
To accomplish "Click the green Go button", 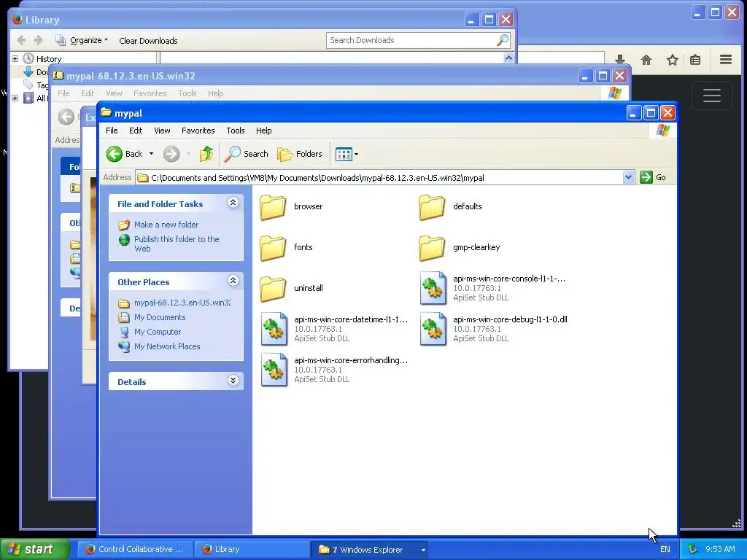I will point(653,178).
